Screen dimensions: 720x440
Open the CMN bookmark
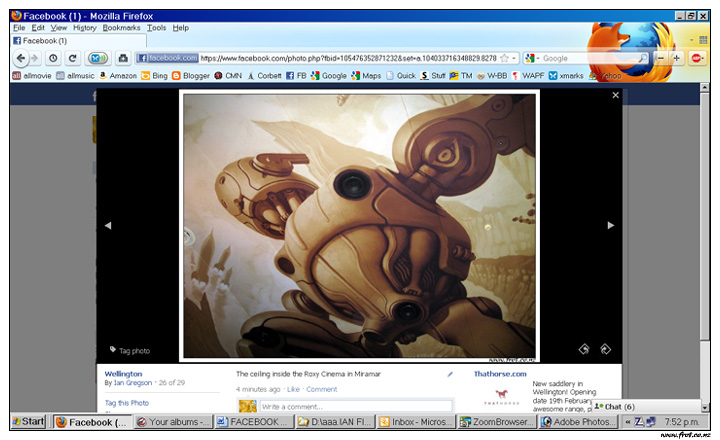click(228, 76)
